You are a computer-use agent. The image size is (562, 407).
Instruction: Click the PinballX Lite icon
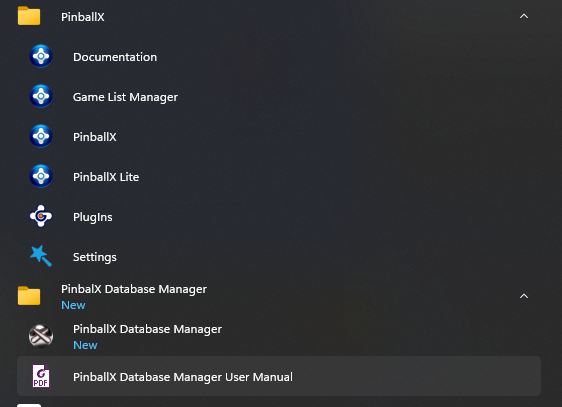41,176
